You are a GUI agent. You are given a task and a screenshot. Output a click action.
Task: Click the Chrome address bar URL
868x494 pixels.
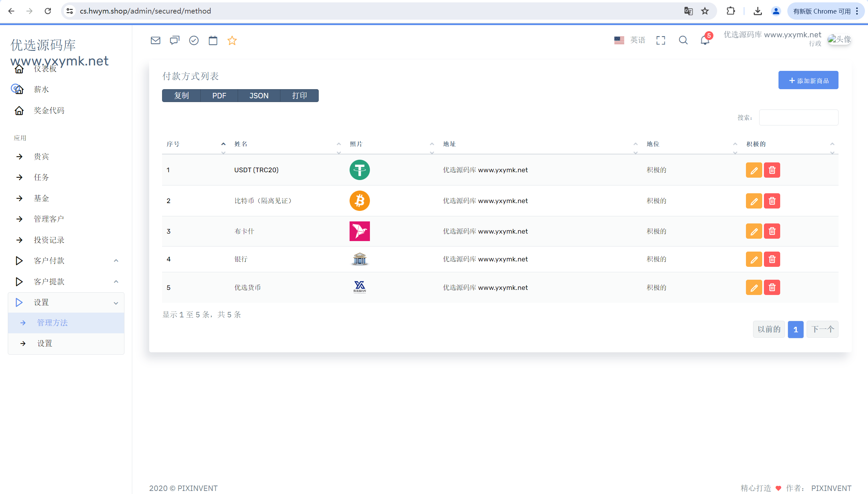(145, 11)
